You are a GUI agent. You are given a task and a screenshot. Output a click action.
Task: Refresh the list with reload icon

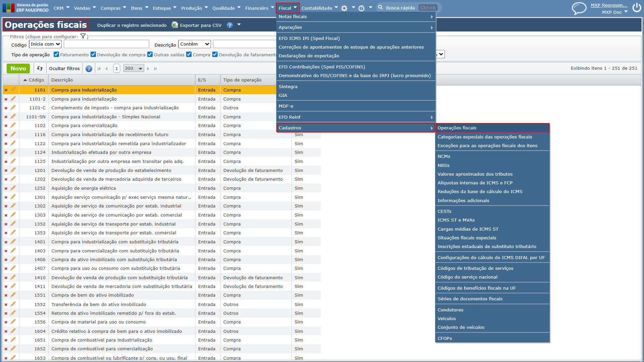pos(40,68)
